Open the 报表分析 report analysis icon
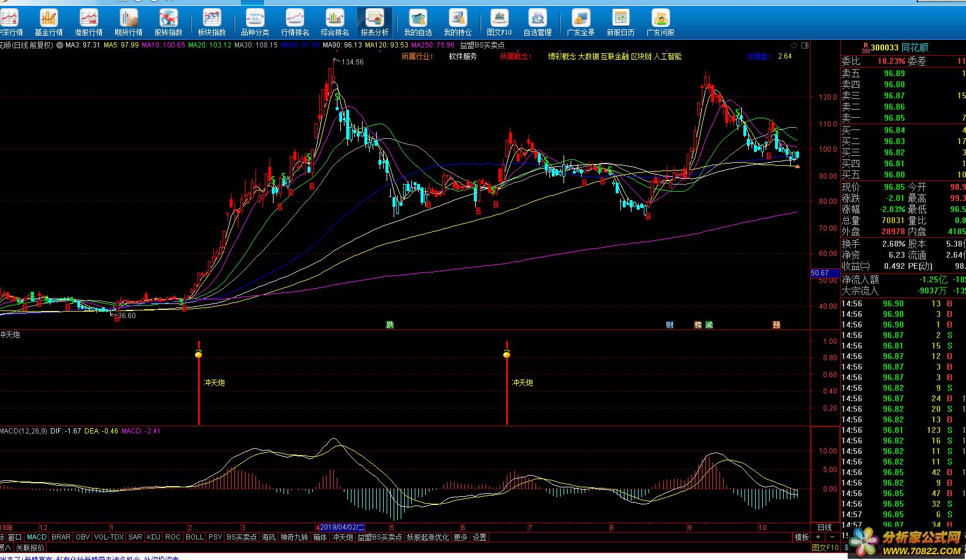The width and height of the screenshot is (966, 560). click(374, 23)
